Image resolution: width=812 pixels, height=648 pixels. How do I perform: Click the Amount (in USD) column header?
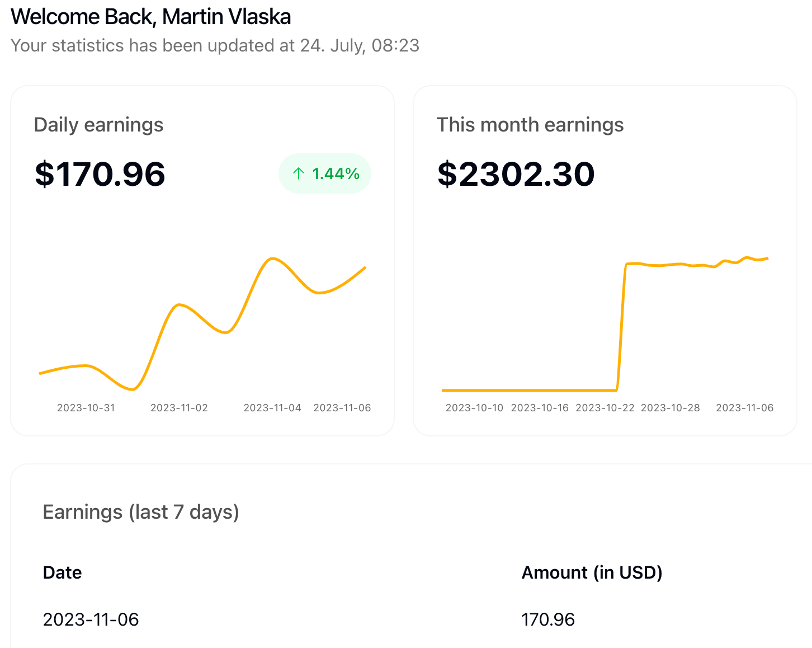click(592, 572)
